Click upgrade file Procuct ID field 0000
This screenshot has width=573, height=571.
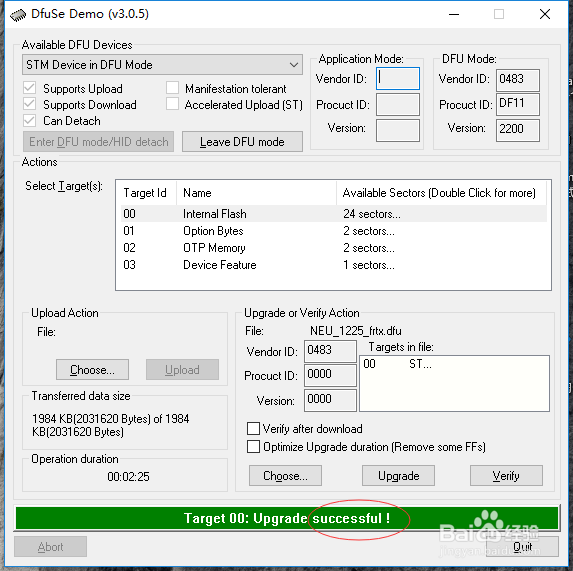pyautogui.click(x=330, y=375)
